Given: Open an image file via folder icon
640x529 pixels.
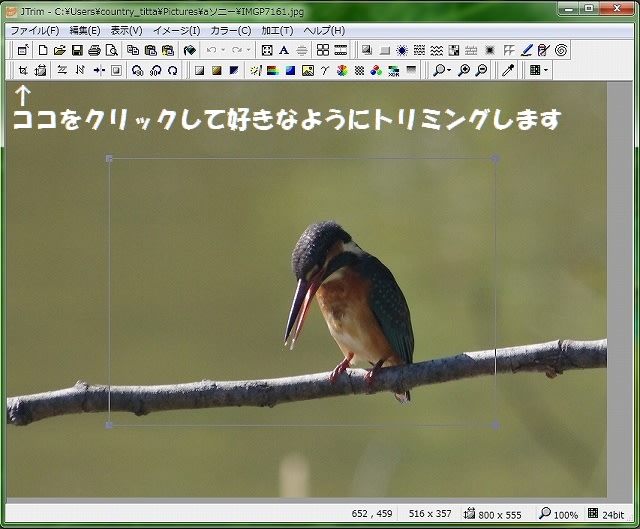Looking at the screenshot, I should (60, 50).
